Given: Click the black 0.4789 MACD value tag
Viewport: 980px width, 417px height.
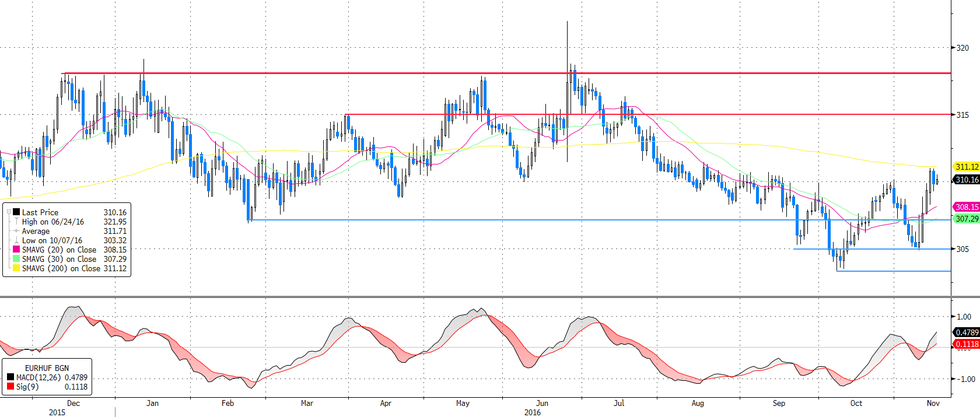Looking at the screenshot, I should pos(967,332).
